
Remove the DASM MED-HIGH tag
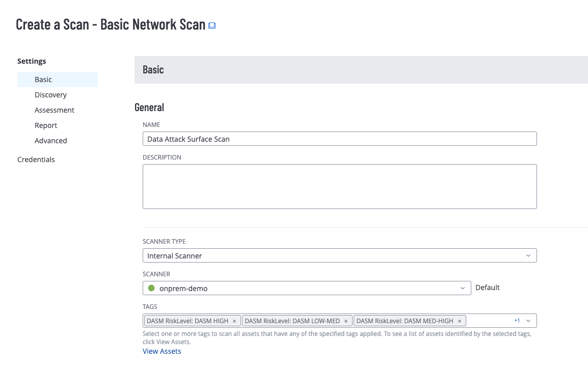(459, 321)
